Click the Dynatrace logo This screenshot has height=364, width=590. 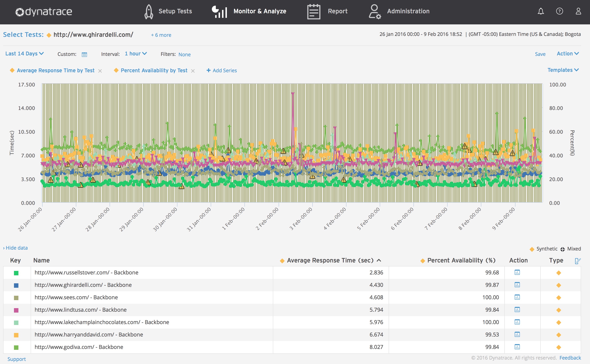(44, 12)
